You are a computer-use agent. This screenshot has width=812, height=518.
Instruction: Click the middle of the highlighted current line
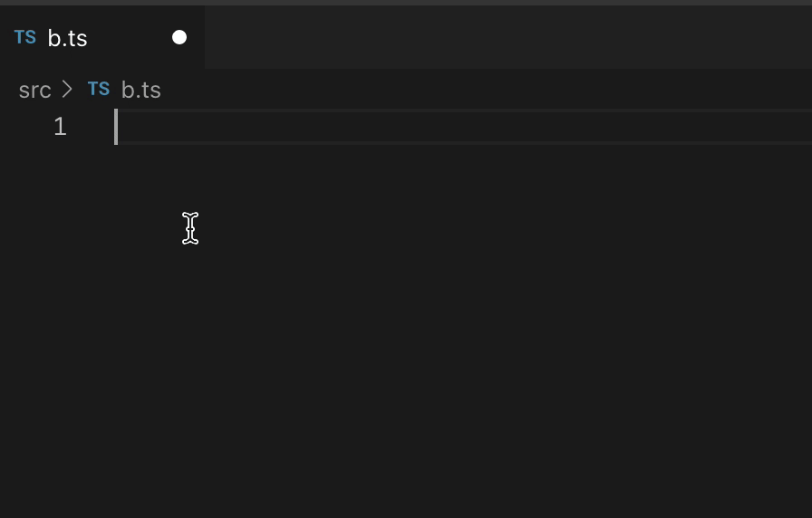[463, 127]
